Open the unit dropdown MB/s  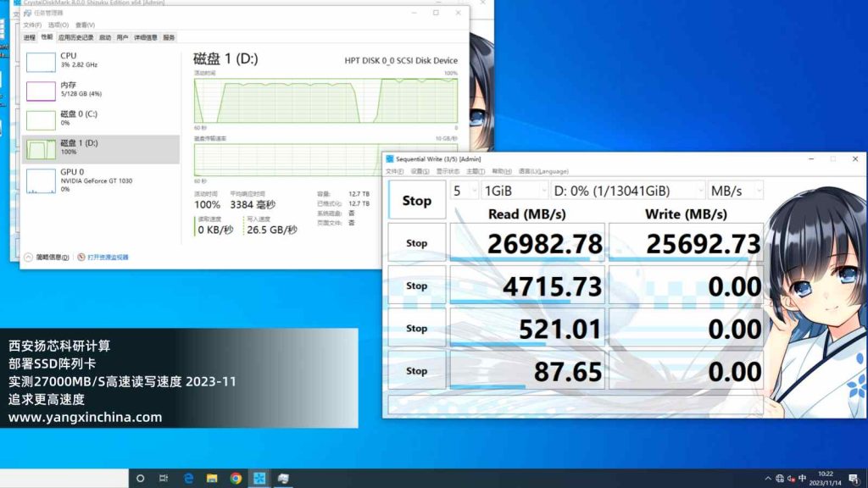736,191
